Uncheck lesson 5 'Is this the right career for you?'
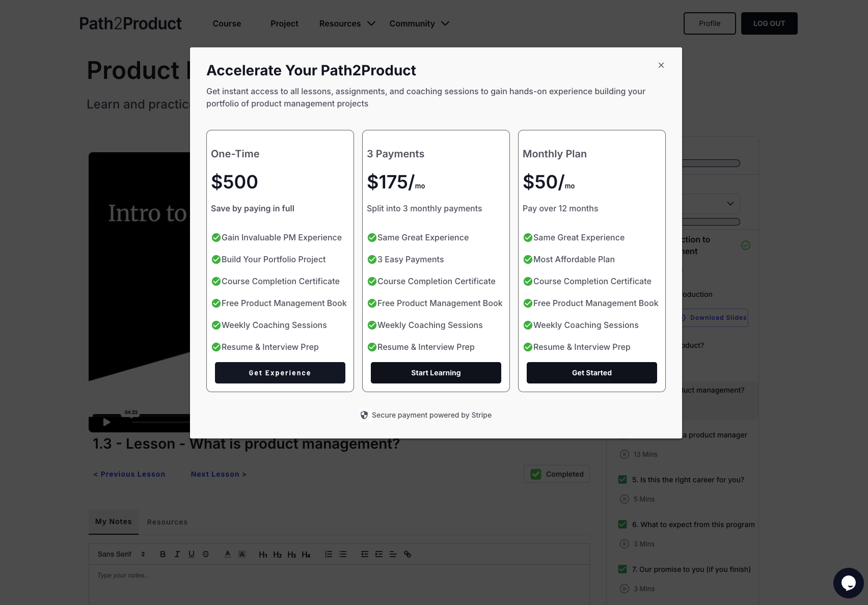This screenshot has width=868, height=605. click(622, 480)
